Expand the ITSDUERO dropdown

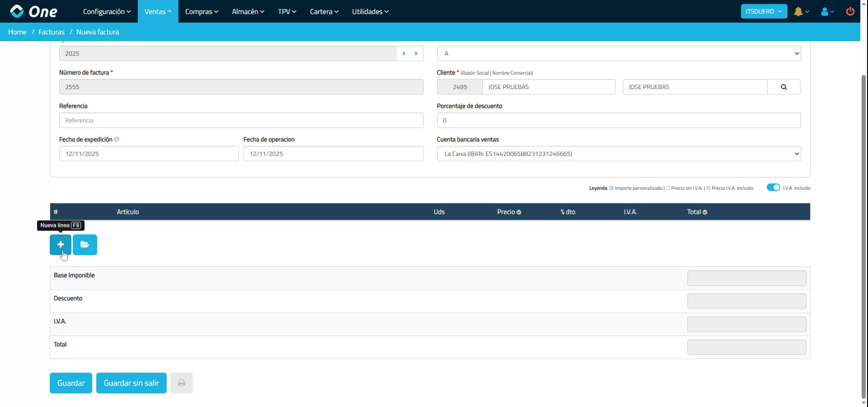[x=764, y=11]
